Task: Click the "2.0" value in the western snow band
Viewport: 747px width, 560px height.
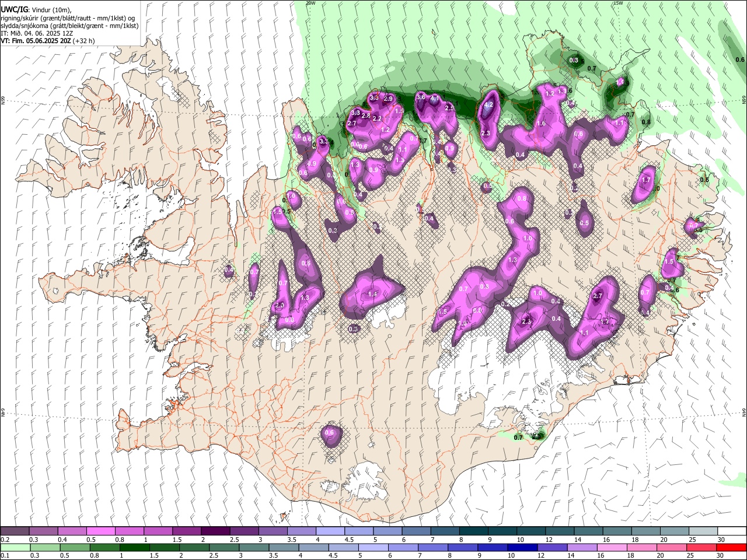Action: pos(280,306)
